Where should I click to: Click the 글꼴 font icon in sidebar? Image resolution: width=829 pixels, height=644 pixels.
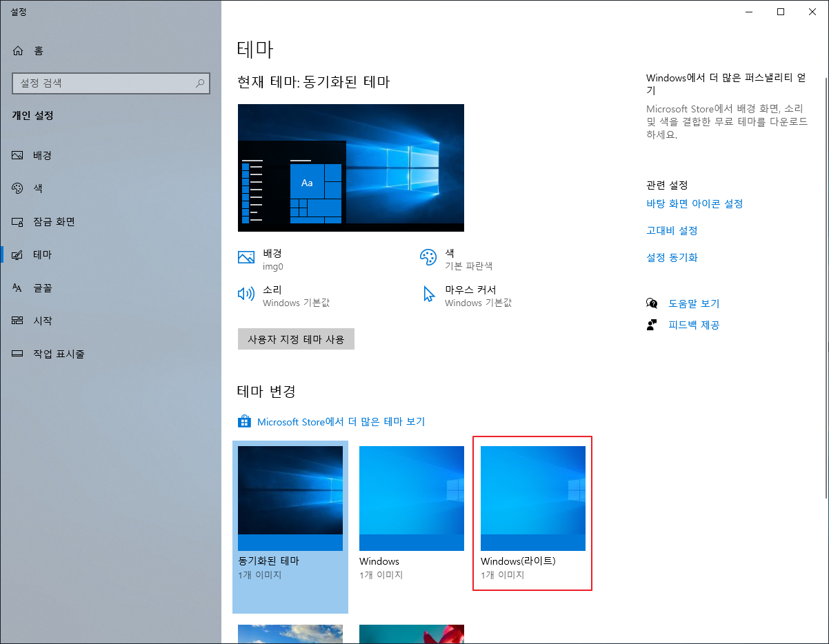click(18, 288)
